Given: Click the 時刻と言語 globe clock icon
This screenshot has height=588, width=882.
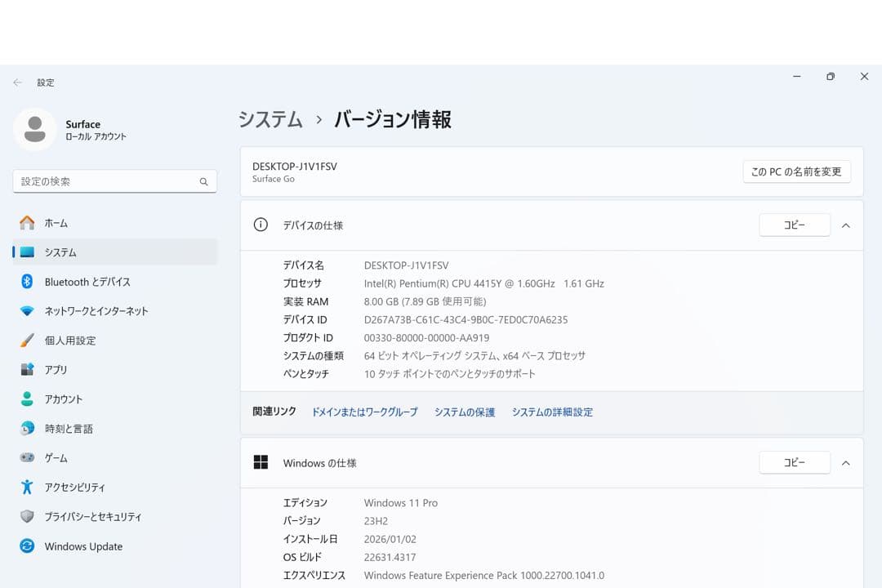Looking at the screenshot, I should pyautogui.click(x=27, y=428).
